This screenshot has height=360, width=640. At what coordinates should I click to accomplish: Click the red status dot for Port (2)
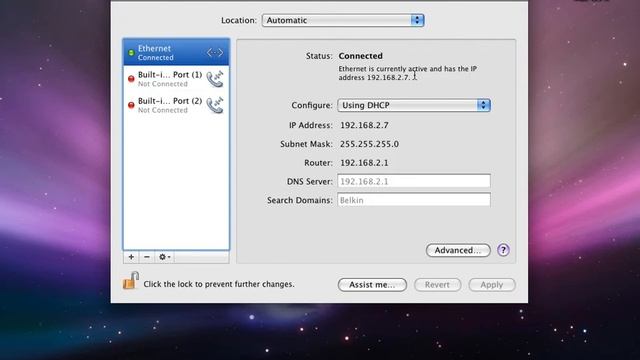click(131, 105)
